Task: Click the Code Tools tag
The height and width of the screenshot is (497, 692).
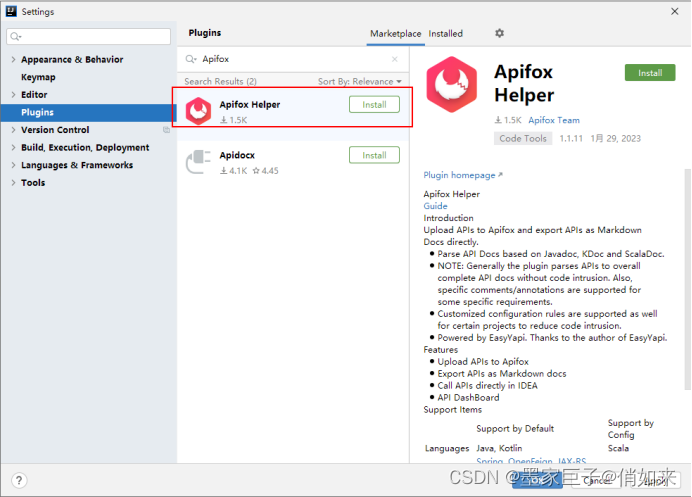Action: 523,139
